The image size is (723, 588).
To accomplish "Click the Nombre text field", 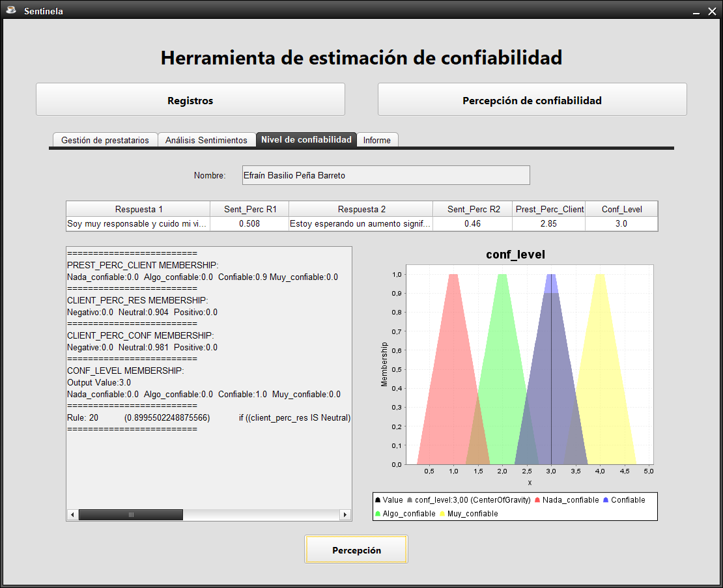I will 386,175.
